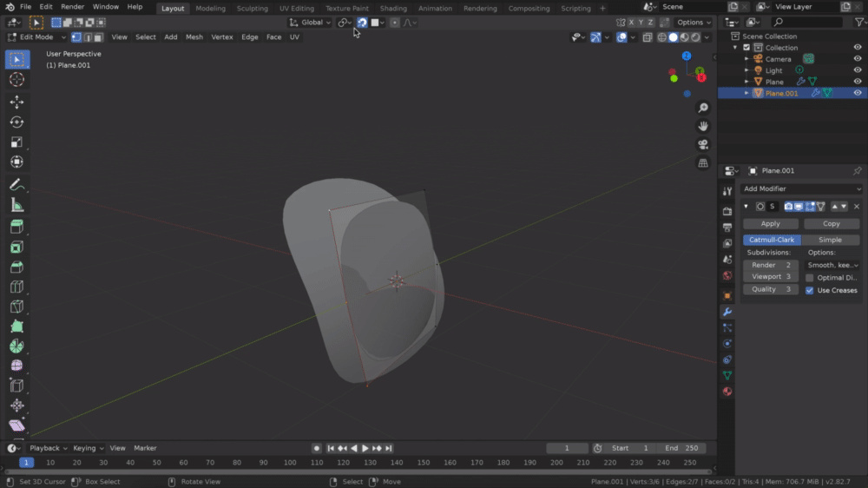Screen dimensions: 868x488
Task: Open the Add Modifier dropdown
Action: 802,188
